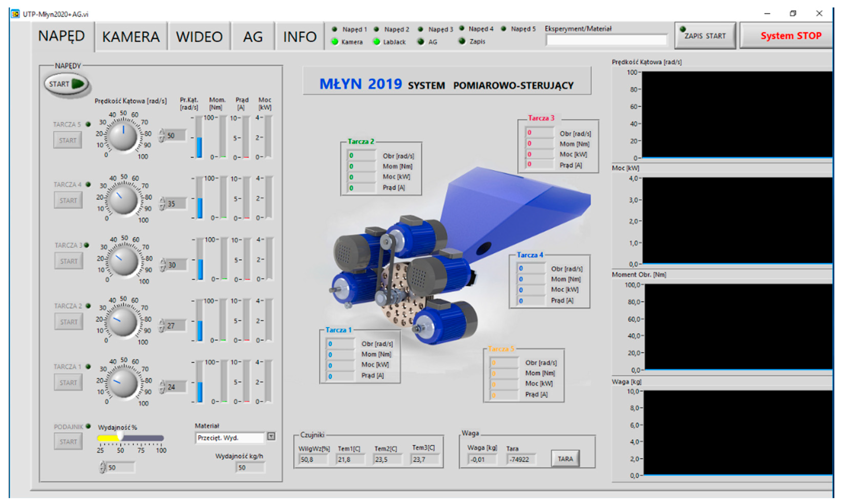Click the TARCZA 1 speed dial knob
841x504 pixels.
coord(123,383)
